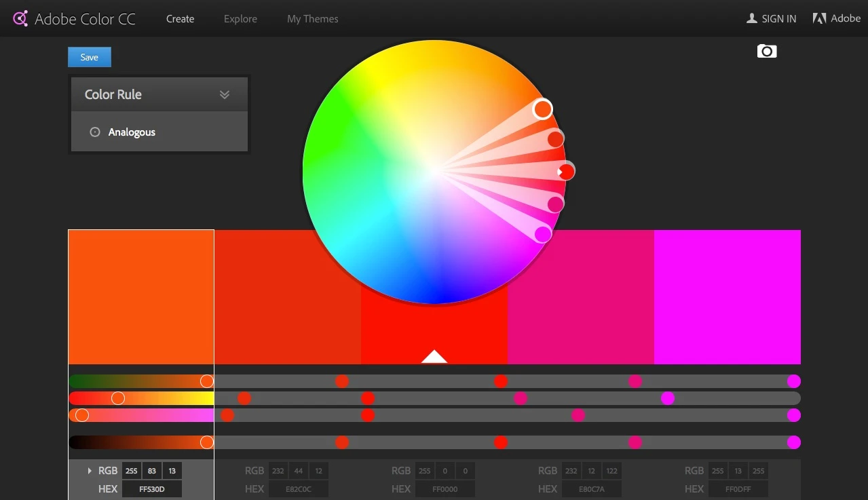
Task: Expand the RGB color mode disclosure triangle
Action: pos(90,471)
